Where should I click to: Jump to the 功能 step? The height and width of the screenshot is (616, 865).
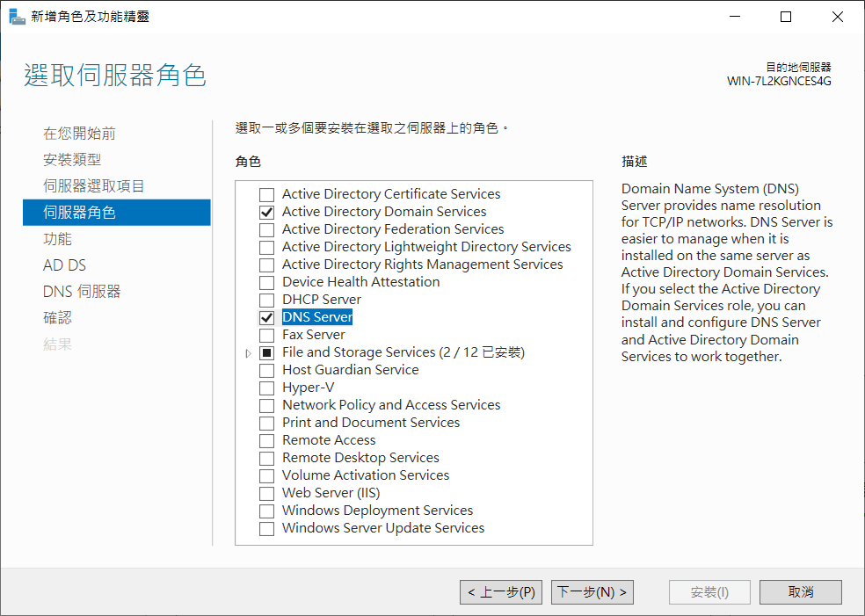point(57,239)
